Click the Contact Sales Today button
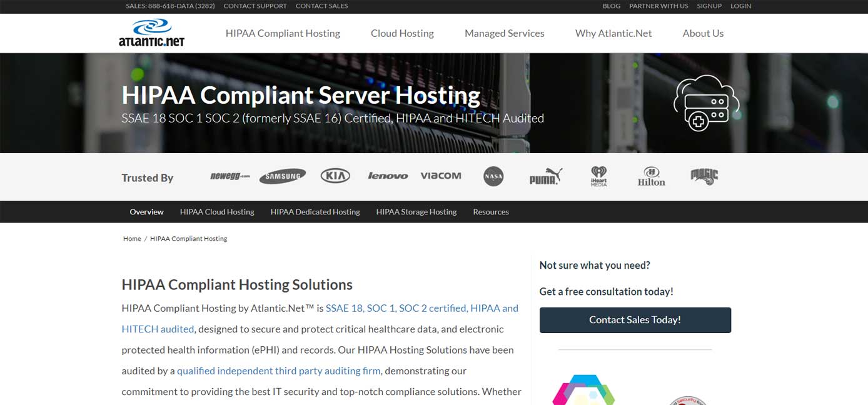Image resolution: width=868 pixels, height=405 pixels. pyautogui.click(x=635, y=319)
